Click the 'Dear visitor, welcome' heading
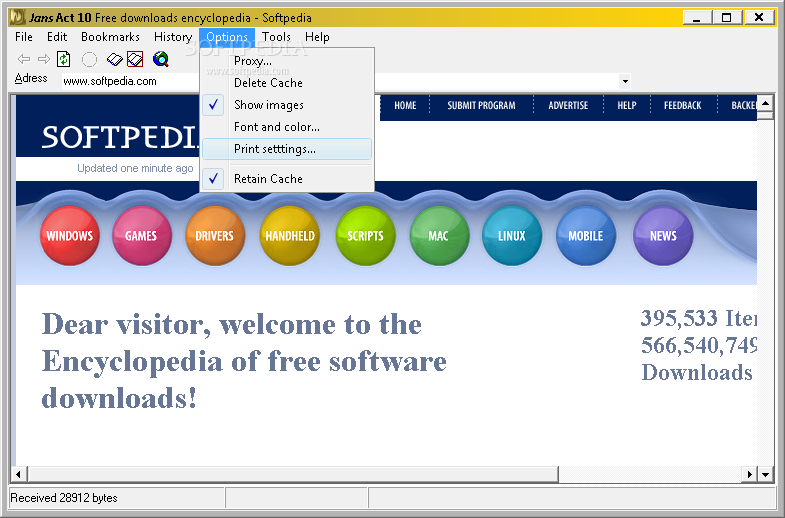This screenshot has height=518, width=785. (244, 361)
